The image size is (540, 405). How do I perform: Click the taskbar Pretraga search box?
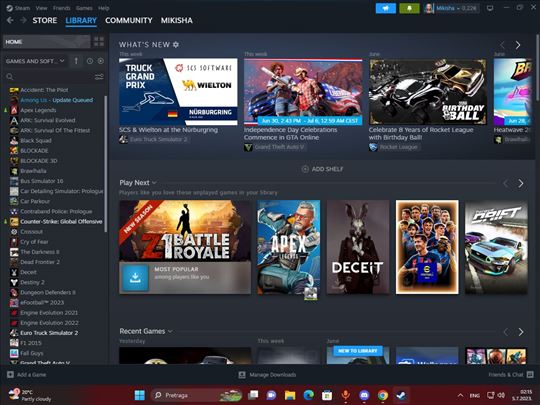196,395
